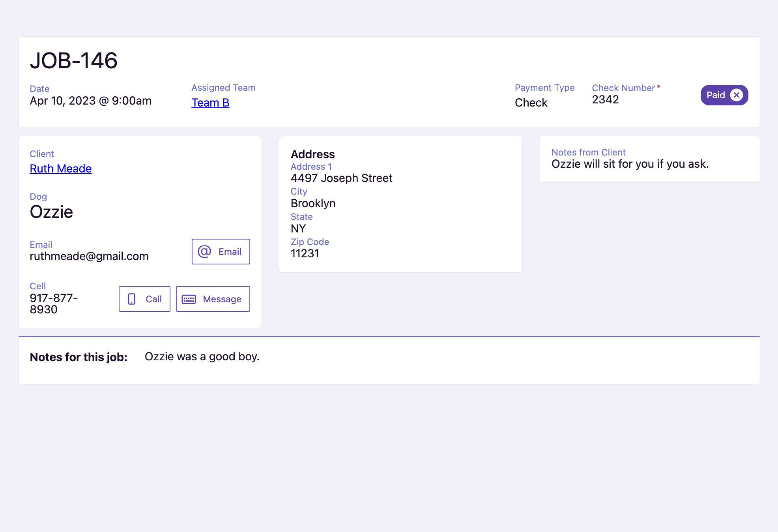
Task: Select the email address ruthmeade@gmail.com
Action: click(x=89, y=256)
